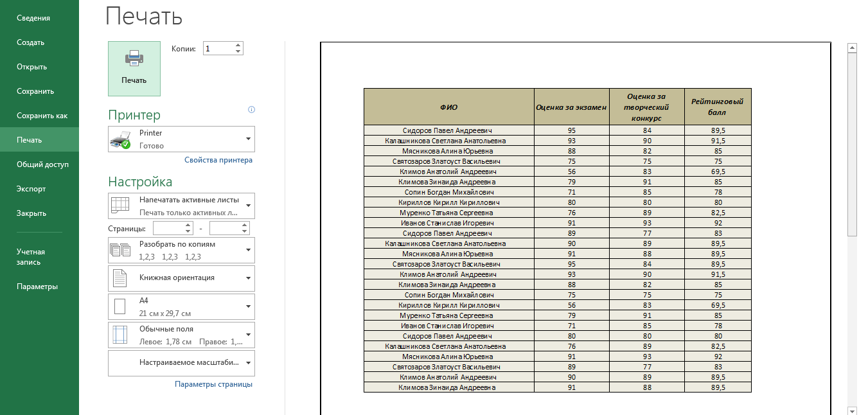The image size is (868, 415).
Task: Open the Save As menu item
Action: point(42,116)
